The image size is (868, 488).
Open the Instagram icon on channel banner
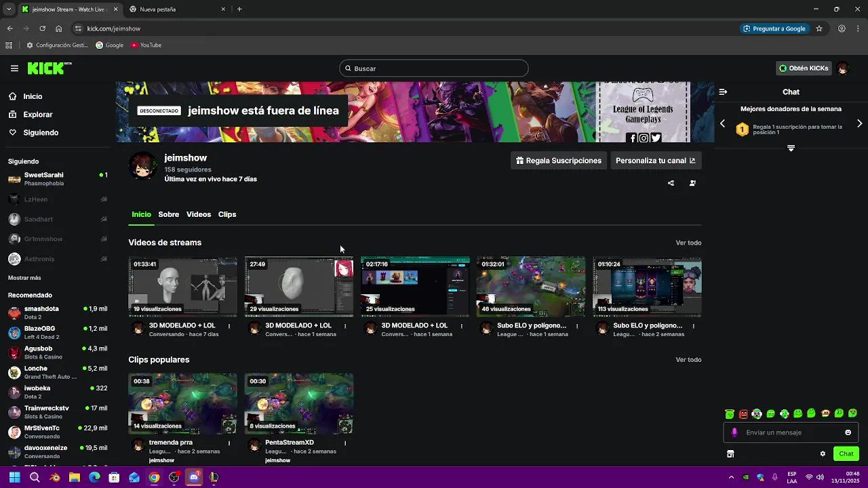[644, 138]
